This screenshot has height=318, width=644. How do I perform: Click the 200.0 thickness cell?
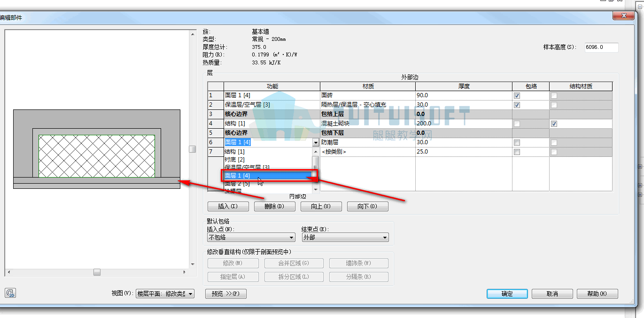(464, 124)
